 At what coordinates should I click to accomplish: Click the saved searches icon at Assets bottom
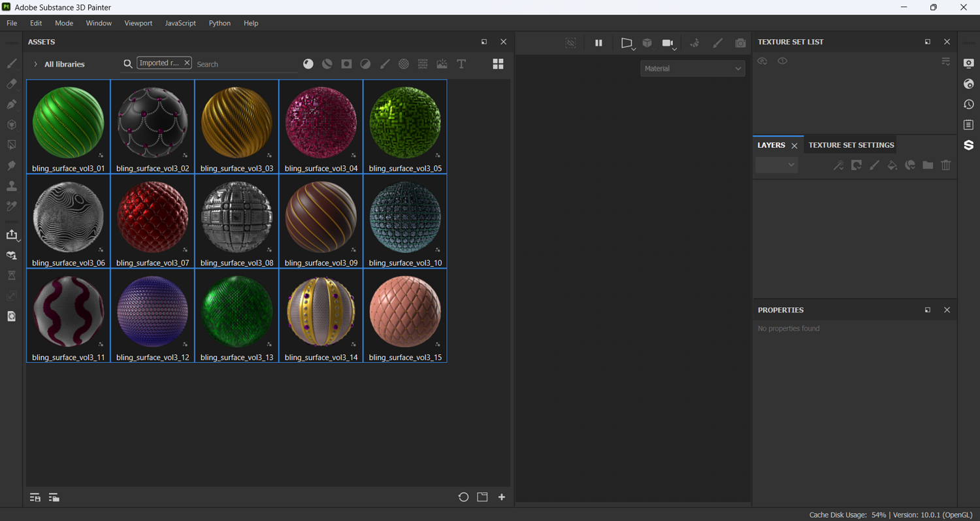[x=35, y=497]
